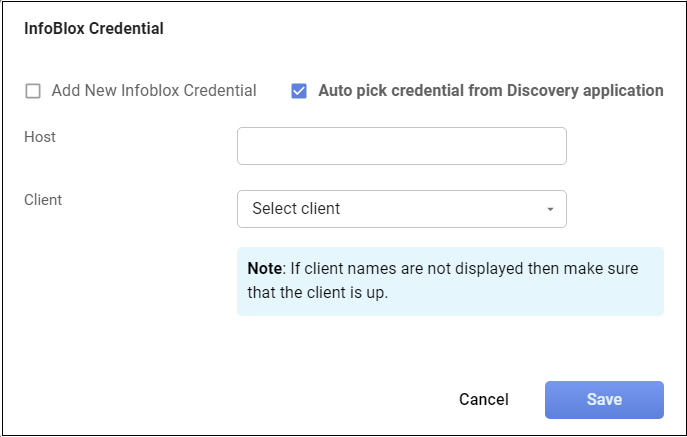Click 'that the client is up' note line
687x437 pixels.
(x=316, y=294)
